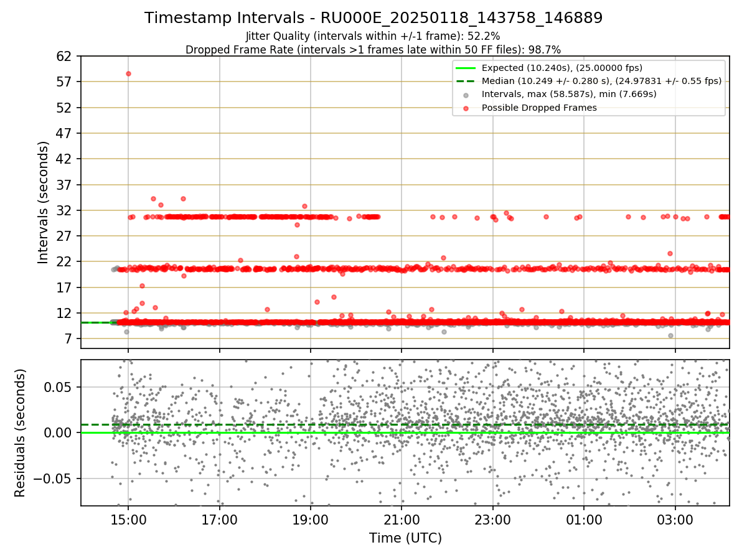Screen dimensions: 747x560
Task: Select the 'Intervals, max (58.587s), min (7.669s)' legend entry
Action: click(569, 94)
